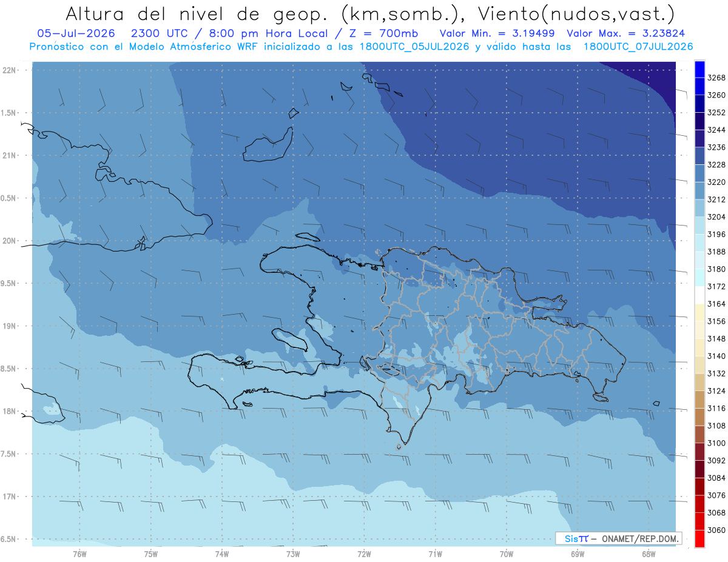This screenshot has height=562, width=728.
Task: Click the '3188' legend value
Action: pyautogui.click(x=716, y=252)
